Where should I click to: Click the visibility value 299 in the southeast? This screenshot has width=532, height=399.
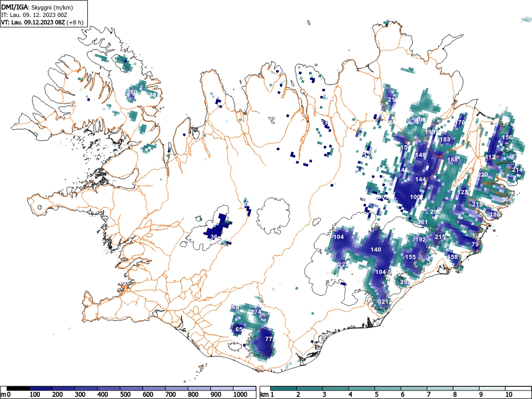click(405, 282)
